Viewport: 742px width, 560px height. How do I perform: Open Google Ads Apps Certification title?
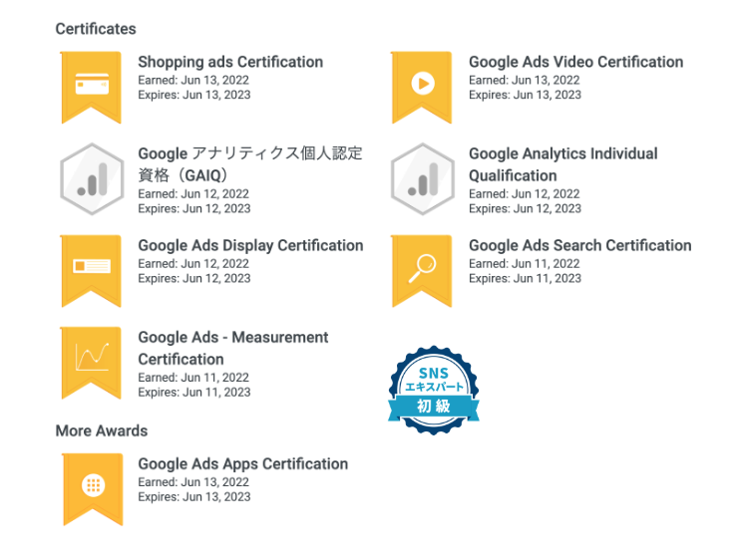242,464
